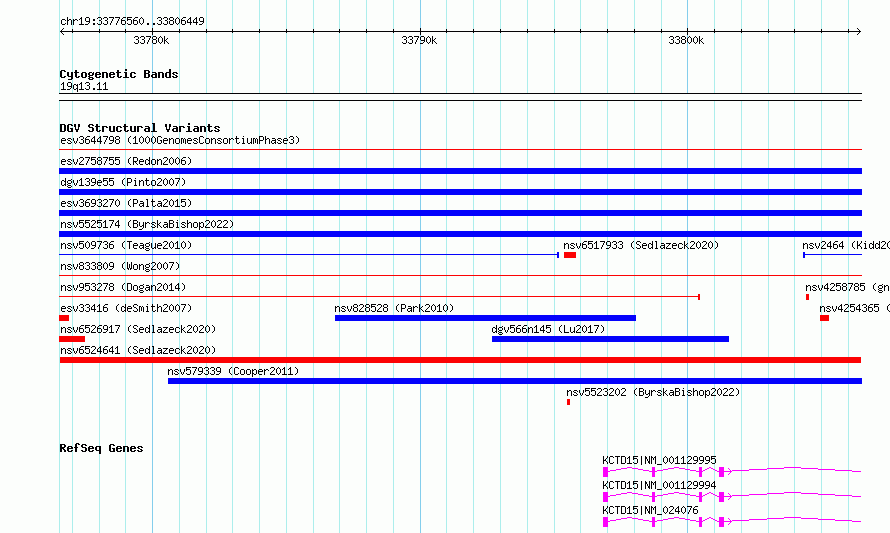890x533 pixels.
Task: Select the long red nsv6524641 (Sedlazeck2020) bar
Action: (x=460, y=360)
